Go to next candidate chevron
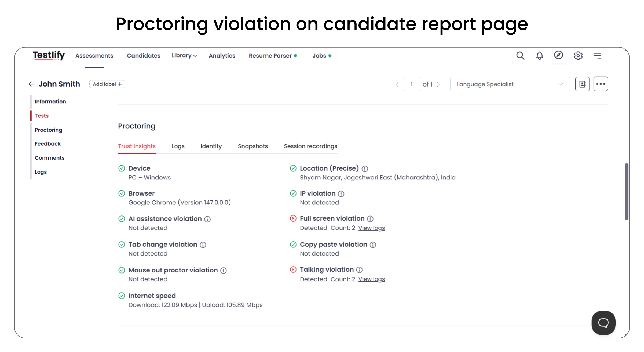Image resolution: width=644 pixels, height=352 pixels. [438, 84]
